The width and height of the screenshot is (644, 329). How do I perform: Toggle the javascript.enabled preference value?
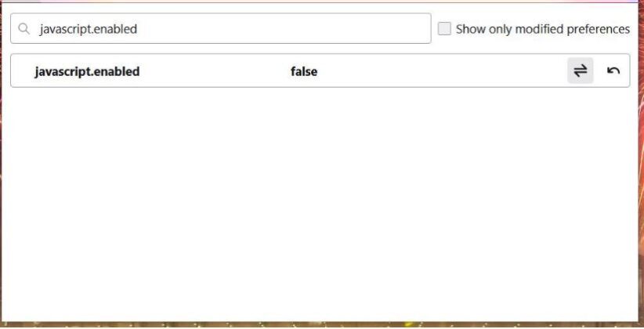click(580, 71)
